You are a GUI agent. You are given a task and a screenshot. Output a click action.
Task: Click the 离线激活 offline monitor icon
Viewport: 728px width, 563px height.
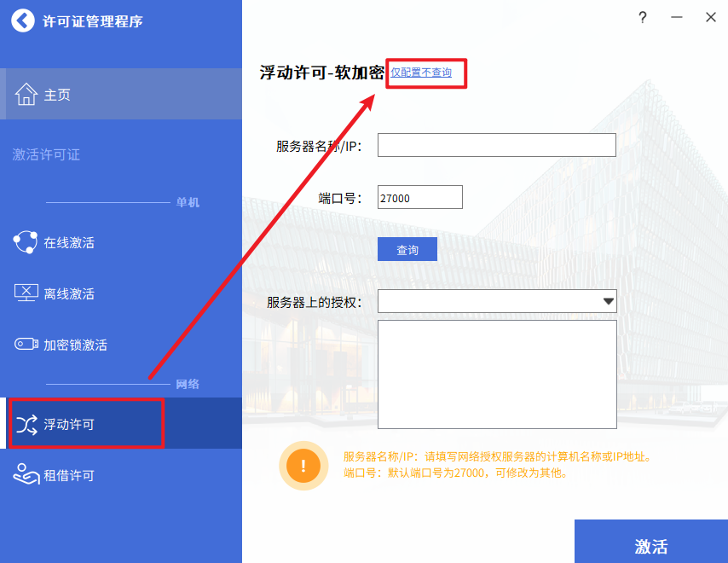tap(26, 293)
